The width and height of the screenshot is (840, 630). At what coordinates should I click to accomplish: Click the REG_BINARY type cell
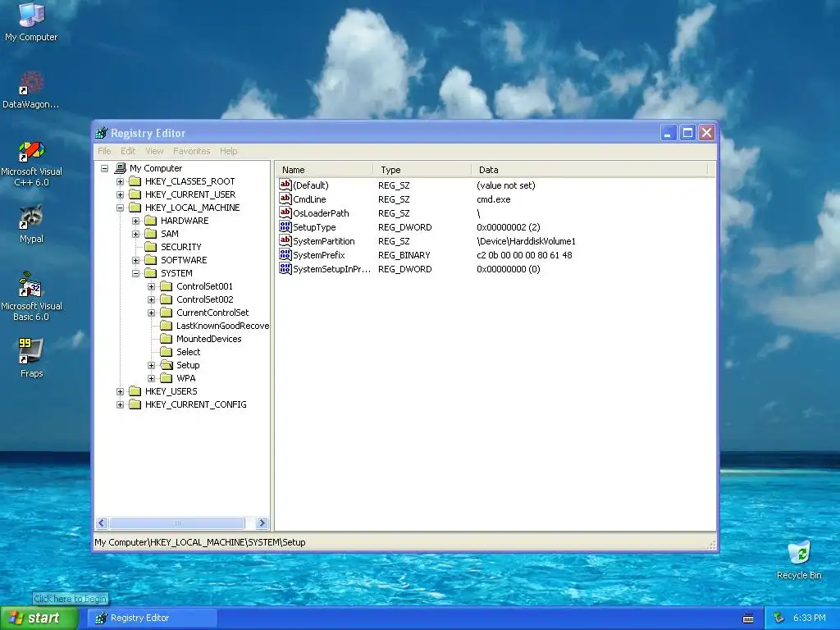[404, 255]
